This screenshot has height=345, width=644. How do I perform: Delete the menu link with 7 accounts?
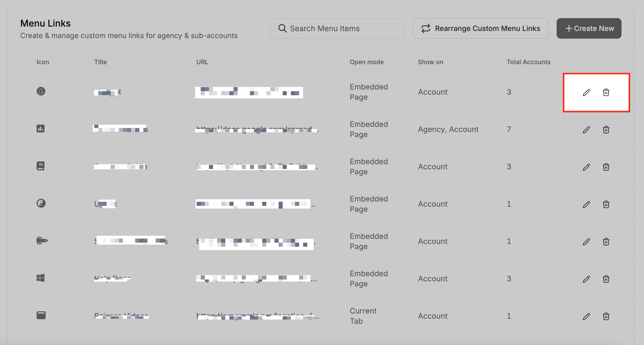[x=606, y=130]
